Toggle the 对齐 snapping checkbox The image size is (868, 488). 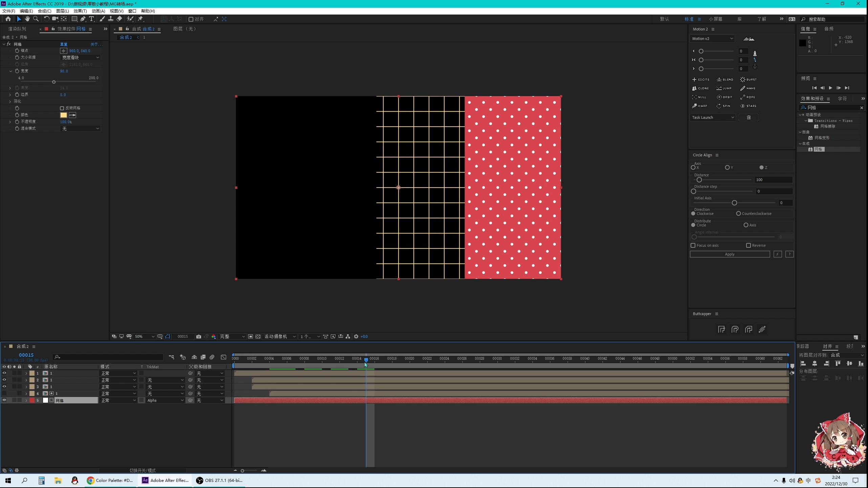coord(191,19)
